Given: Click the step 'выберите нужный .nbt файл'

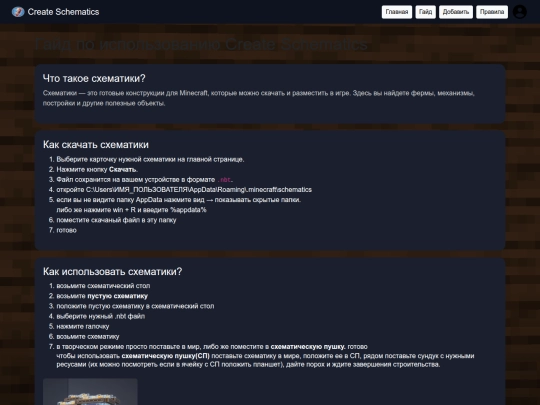Looking at the screenshot, I should click(x=101, y=316).
